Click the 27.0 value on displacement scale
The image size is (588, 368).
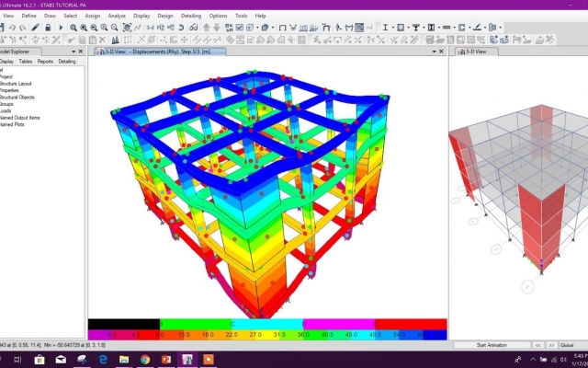(255, 334)
